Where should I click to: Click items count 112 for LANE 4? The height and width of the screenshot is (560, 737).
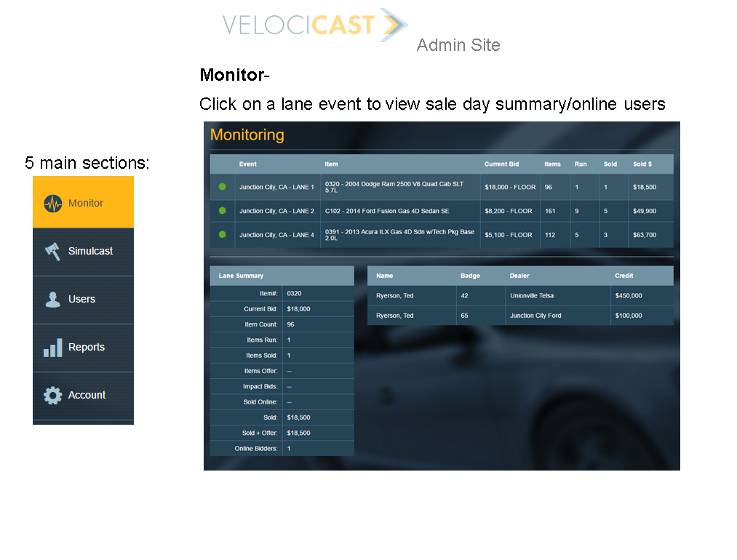pos(550,235)
